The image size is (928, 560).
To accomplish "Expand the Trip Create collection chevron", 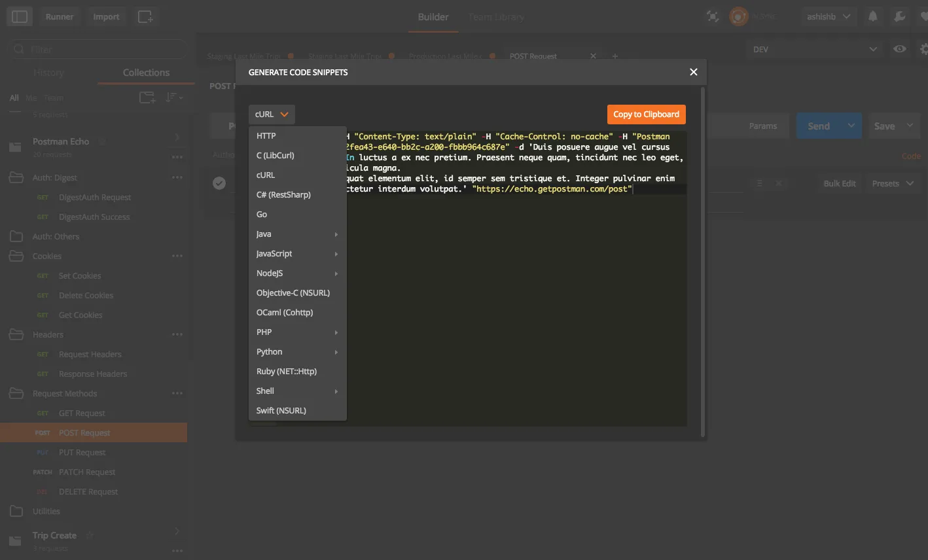I will [177, 531].
